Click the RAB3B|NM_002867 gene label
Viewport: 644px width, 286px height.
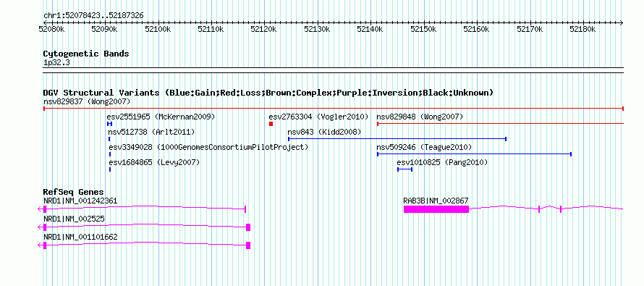pos(436,201)
